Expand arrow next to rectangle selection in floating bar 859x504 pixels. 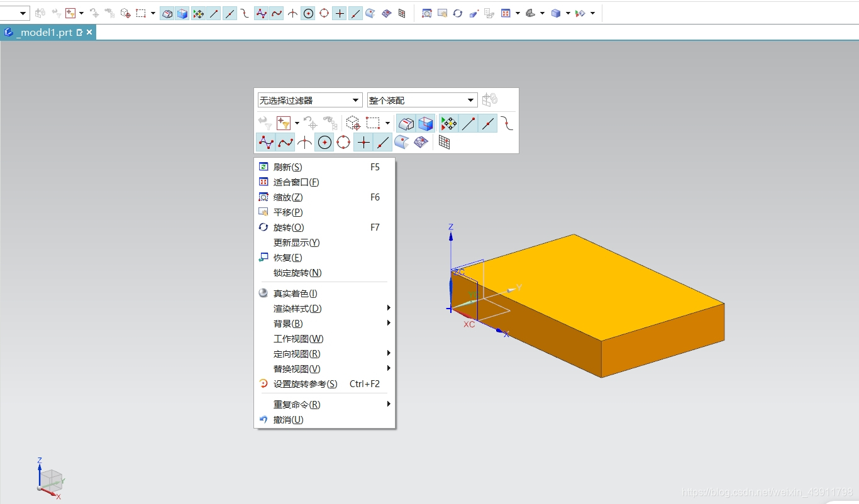[x=387, y=123]
